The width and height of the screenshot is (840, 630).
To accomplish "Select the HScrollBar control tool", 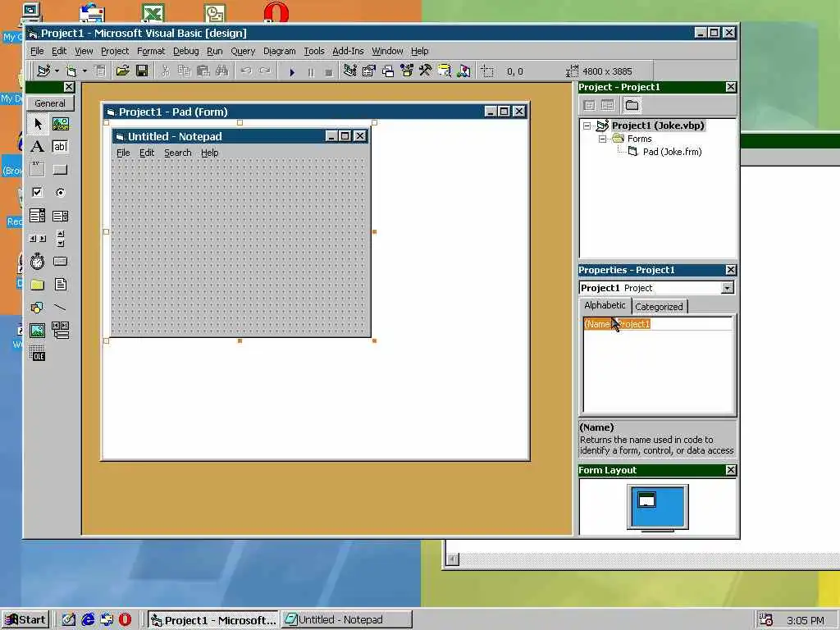I will [38, 239].
